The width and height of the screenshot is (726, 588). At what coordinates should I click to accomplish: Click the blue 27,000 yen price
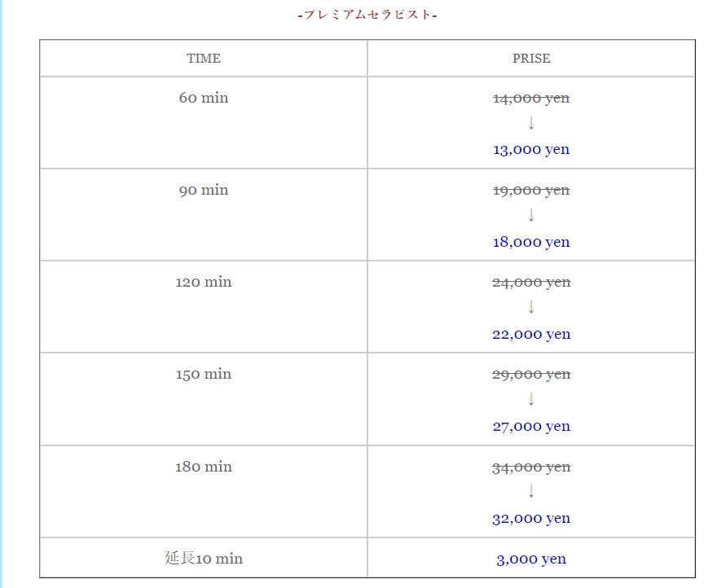click(531, 426)
